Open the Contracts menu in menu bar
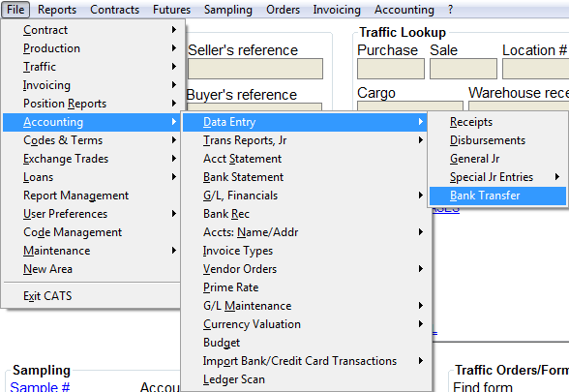Screen dimensions: 569x392 point(114,10)
